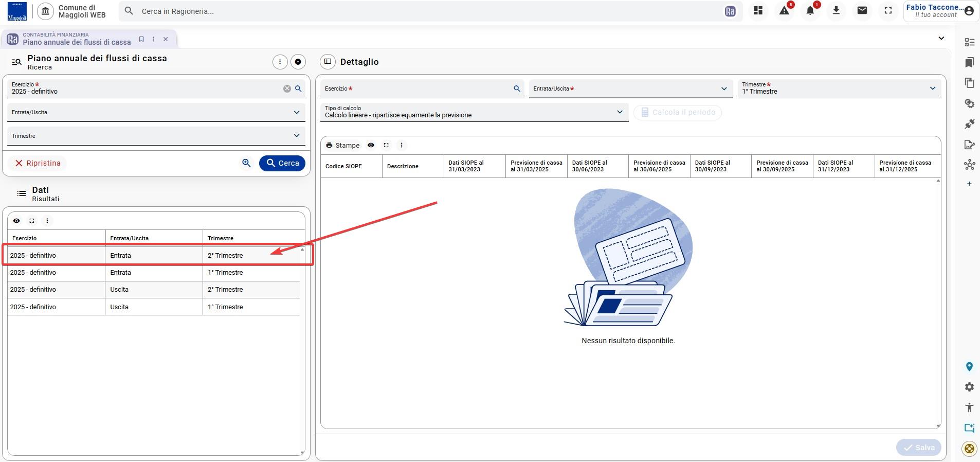This screenshot has width=980, height=462.
Task: Toggle fullscreen icon in the top bar
Action: [x=888, y=11]
